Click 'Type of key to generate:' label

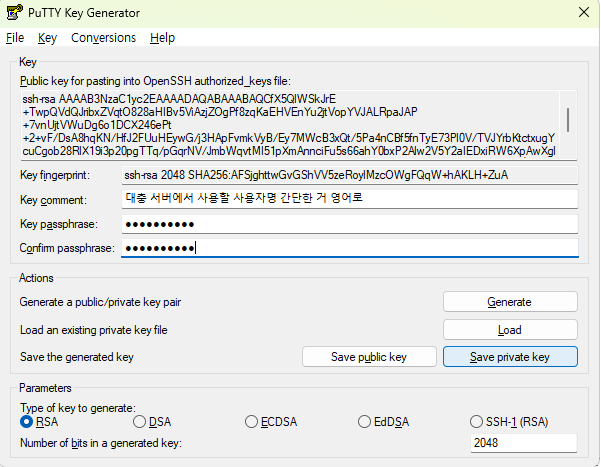click(78, 408)
